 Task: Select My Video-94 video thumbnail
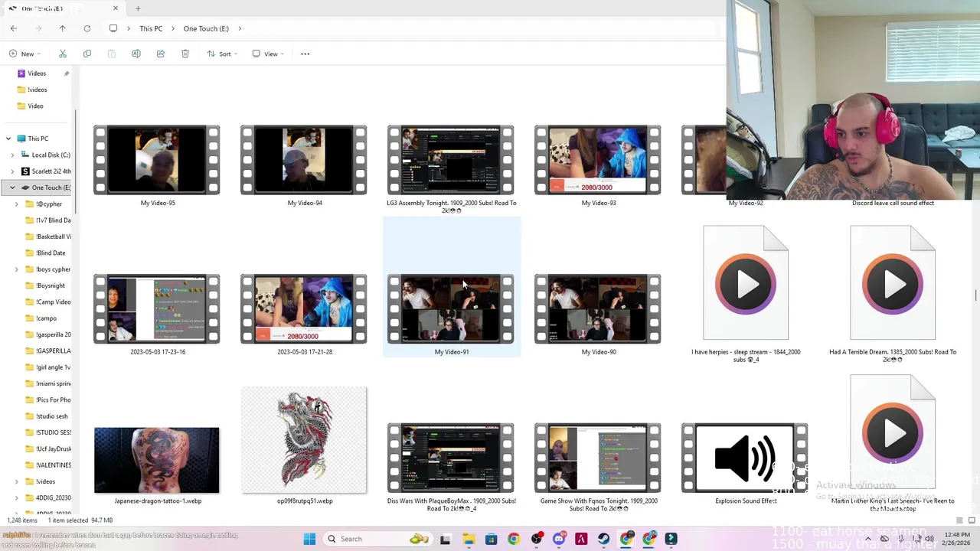point(304,160)
